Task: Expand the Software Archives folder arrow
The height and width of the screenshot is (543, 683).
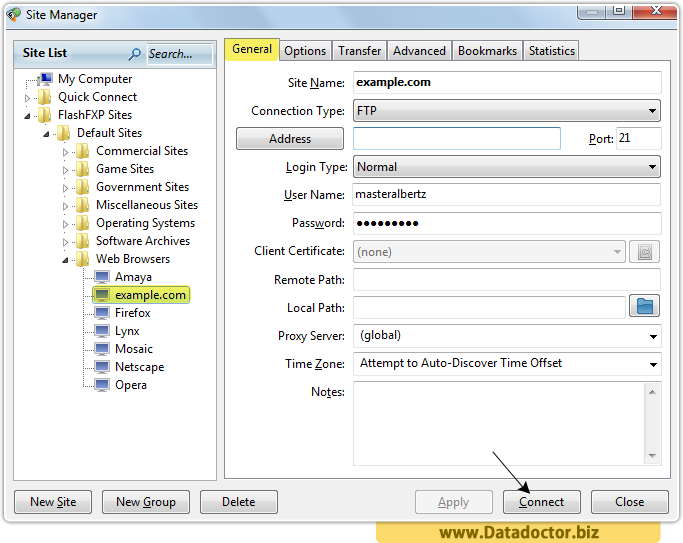Action: click(65, 242)
